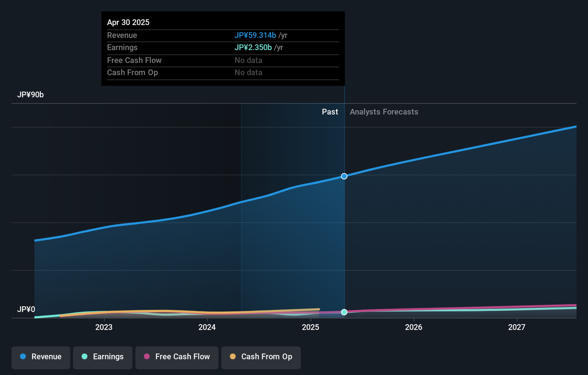This screenshot has width=588, height=375.
Task: Click the Revenue tooltip row label
Action: (x=122, y=35)
